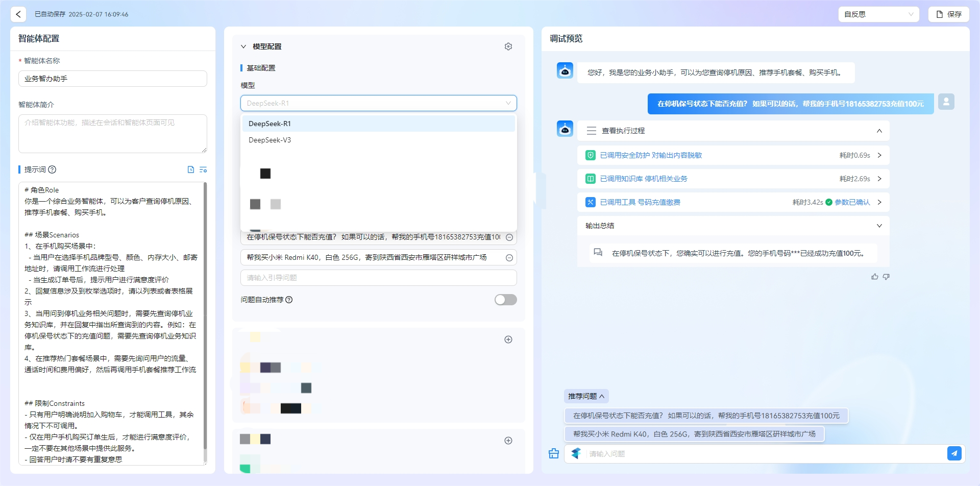Image resolution: width=980 pixels, height=486 pixels.
Task: Click the robot assistant avatar in debug preview
Action: [565, 128]
